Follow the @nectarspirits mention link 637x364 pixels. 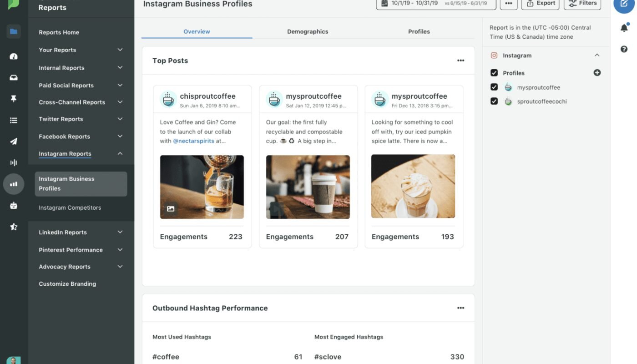pyautogui.click(x=193, y=141)
